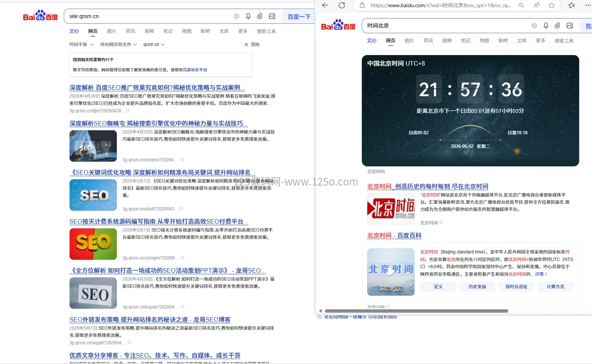Click the 时间北京 search input field
Viewport: 592px width, 364px height.
[446, 26]
